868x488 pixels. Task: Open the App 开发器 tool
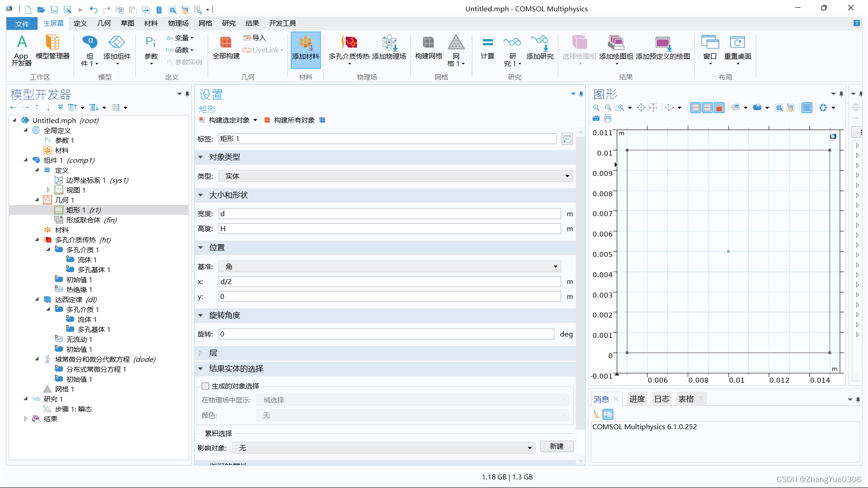tap(21, 50)
